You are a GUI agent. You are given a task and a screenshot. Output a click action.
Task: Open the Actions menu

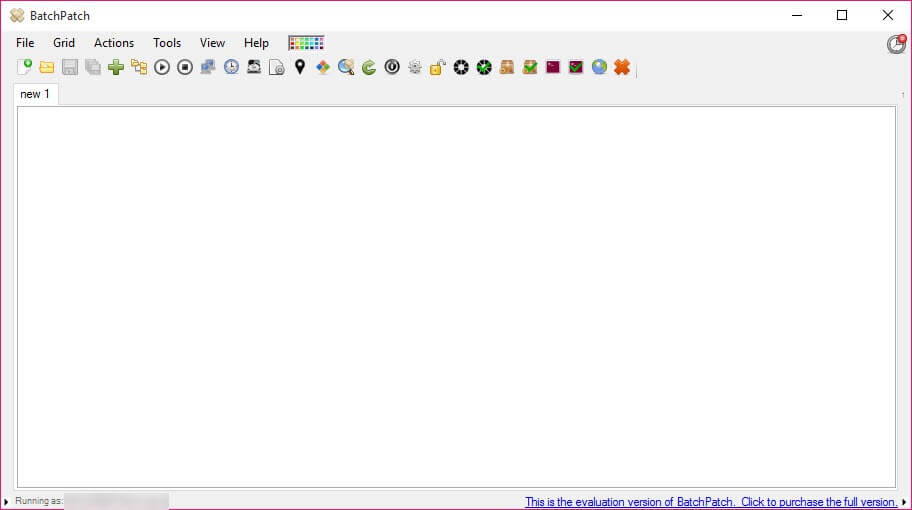(114, 42)
